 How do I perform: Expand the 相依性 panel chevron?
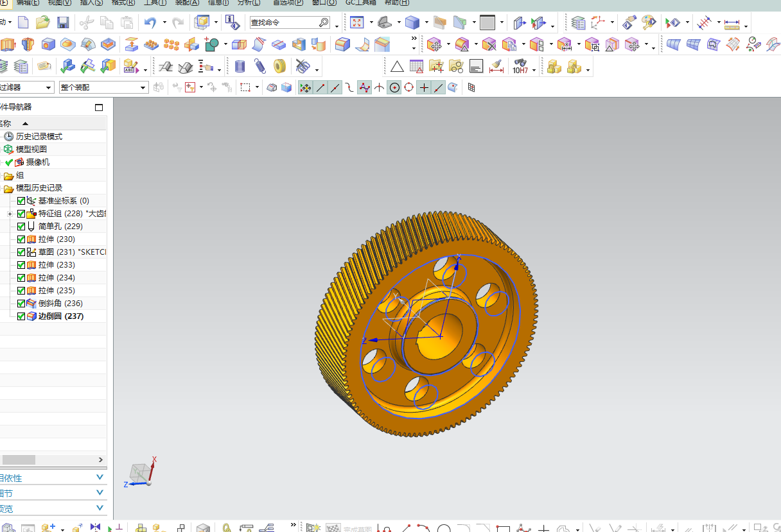pyautogui.click(x=100, y=477)
